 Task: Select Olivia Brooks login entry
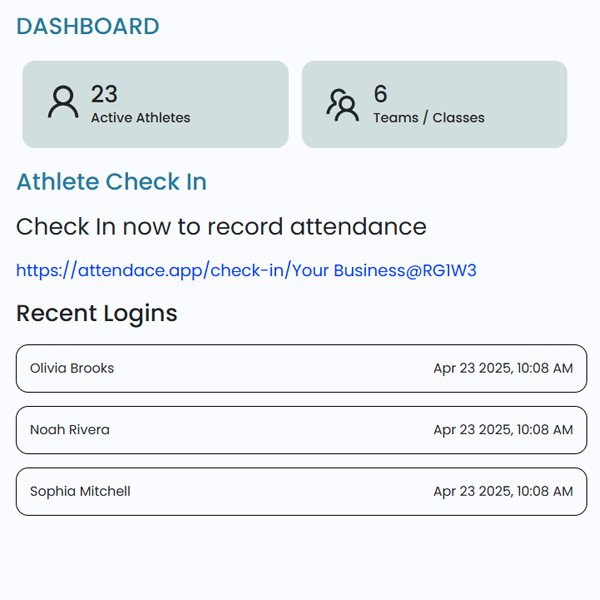pyautogui.click(x=301, y=368)
